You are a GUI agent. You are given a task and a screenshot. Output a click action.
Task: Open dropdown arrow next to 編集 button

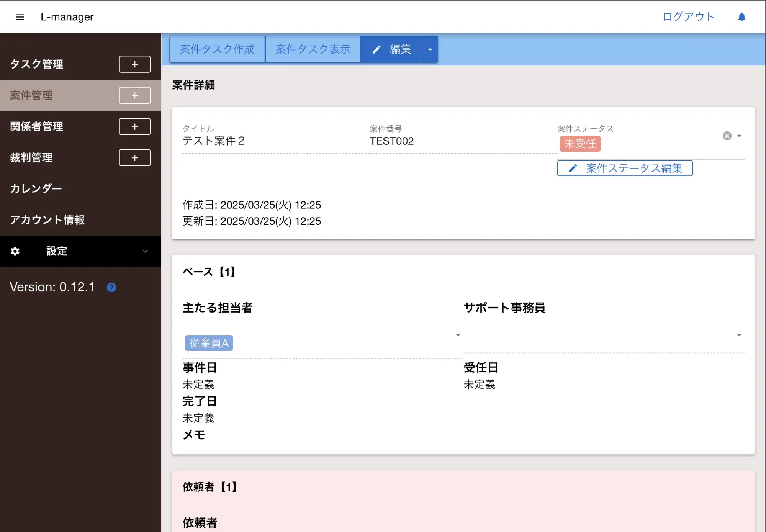point(430,49)
